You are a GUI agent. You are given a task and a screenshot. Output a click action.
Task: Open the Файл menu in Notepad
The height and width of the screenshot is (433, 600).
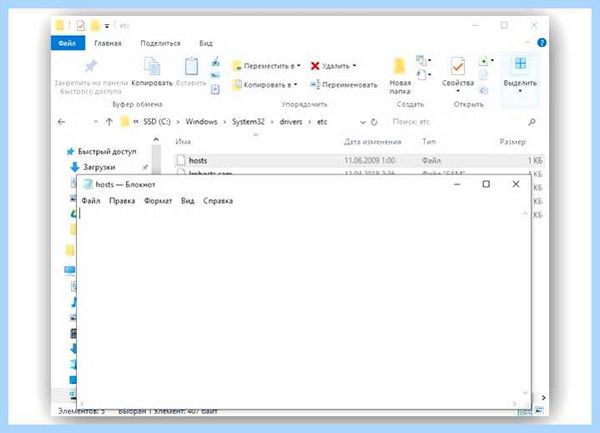pyautogui.click(x=91, y=201)
